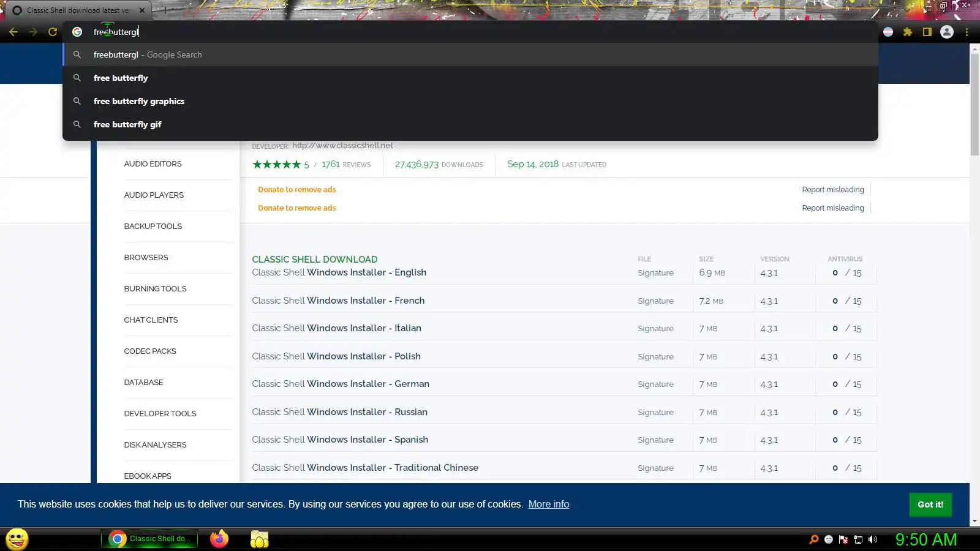Download Classic Shell Windows Installer - German
This screenshot has width=980, height=551.
point(341,384)
